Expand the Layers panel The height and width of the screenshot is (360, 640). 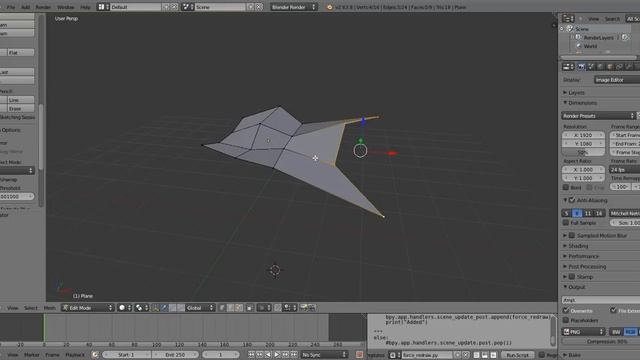pyautogui.click(x=566, y=93)
